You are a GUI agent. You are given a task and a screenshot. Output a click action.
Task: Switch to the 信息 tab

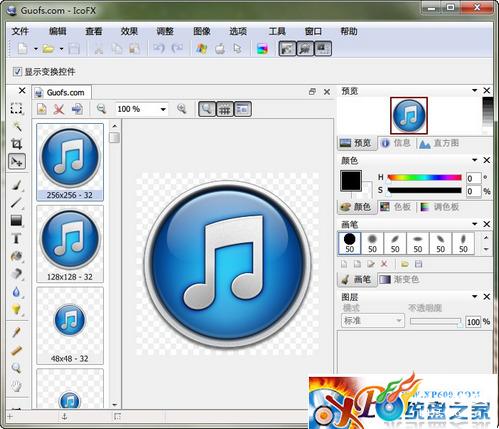396,143
